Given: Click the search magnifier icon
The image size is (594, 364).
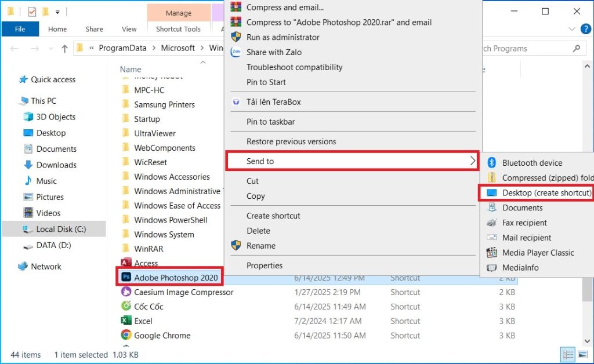Looking at the screenshot, I should pos(577,49).
